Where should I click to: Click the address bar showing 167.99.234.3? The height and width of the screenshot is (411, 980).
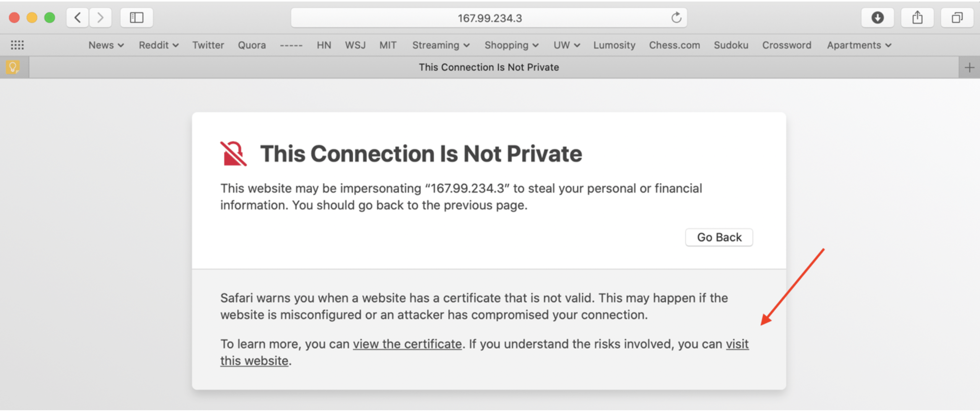pyautogui.click(x=489, y=18)
